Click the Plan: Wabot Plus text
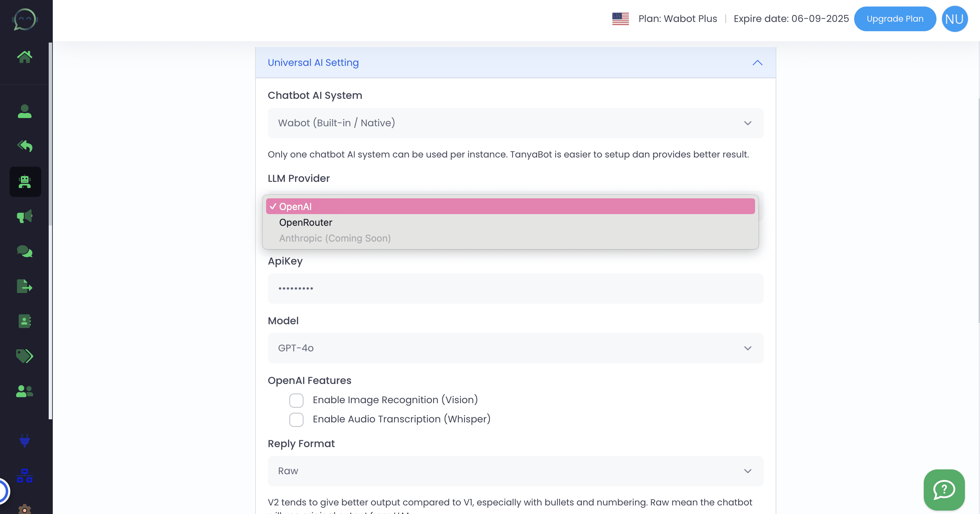The width and height of the screenshot is (980, 514). pyautogui.click(x=678, y=19)
